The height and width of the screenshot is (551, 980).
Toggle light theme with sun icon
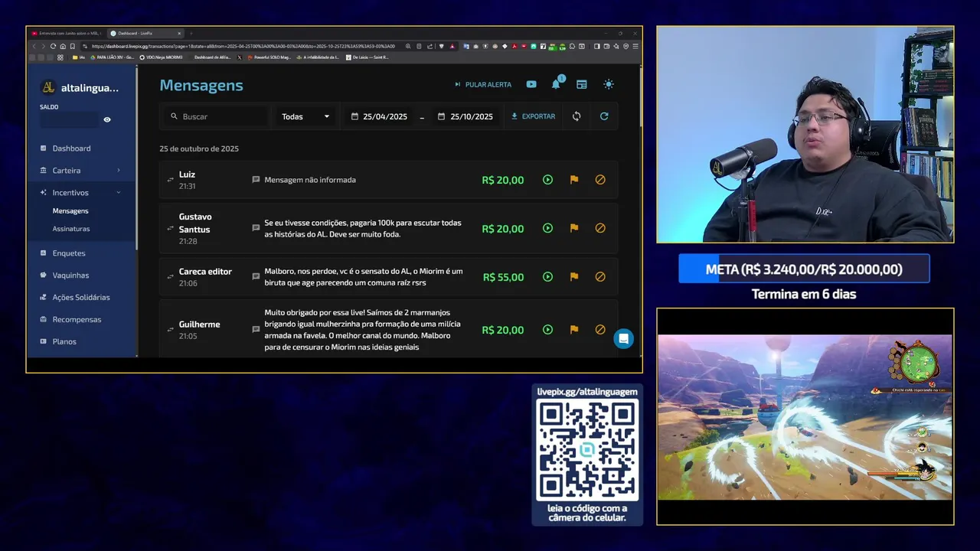pyautogui.click(x=609, y=84)
